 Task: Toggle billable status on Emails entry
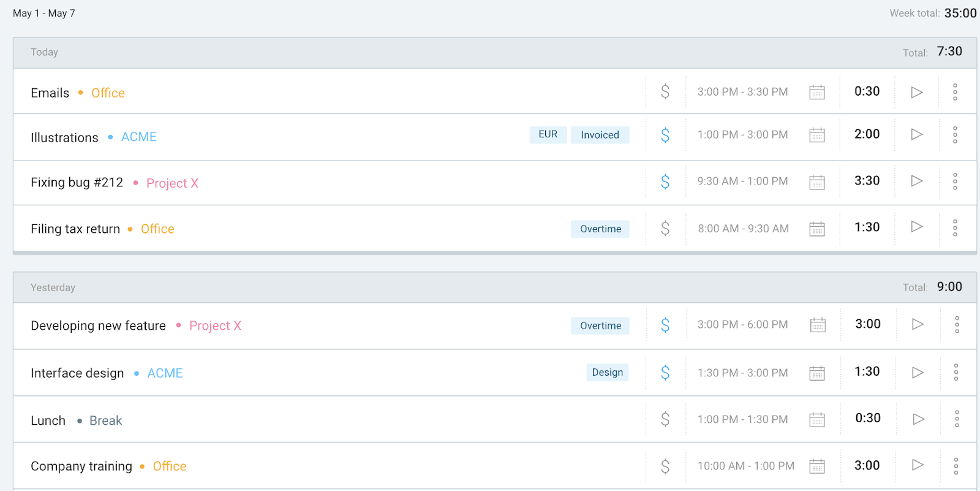coord(665,92)
